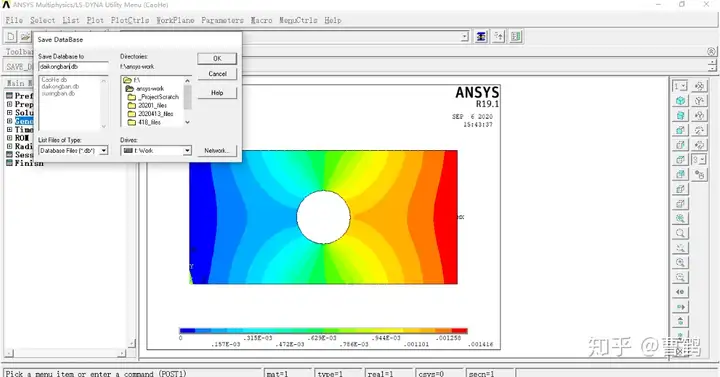
Task: Collapse the Toolbar panel arrow icon
Action: 711,51
